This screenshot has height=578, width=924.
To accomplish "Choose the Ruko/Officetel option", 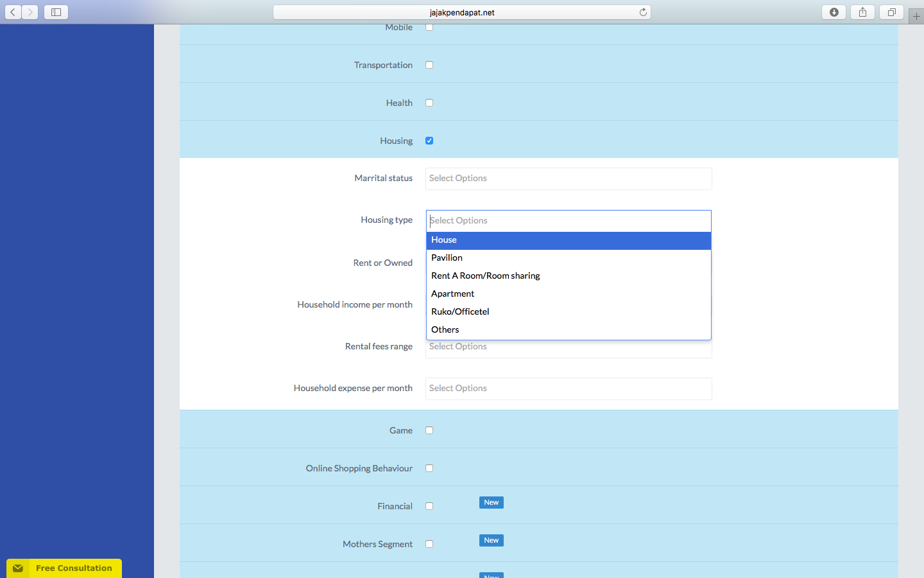I will point(569,312).
